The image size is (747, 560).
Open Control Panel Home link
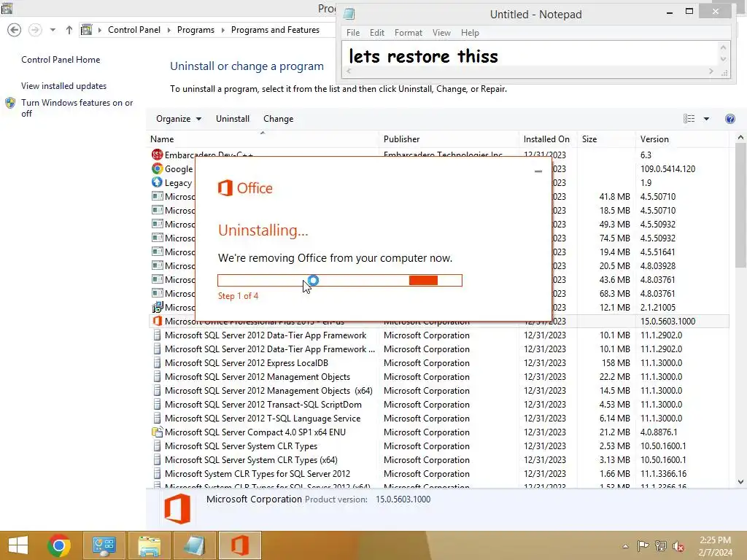61,60
